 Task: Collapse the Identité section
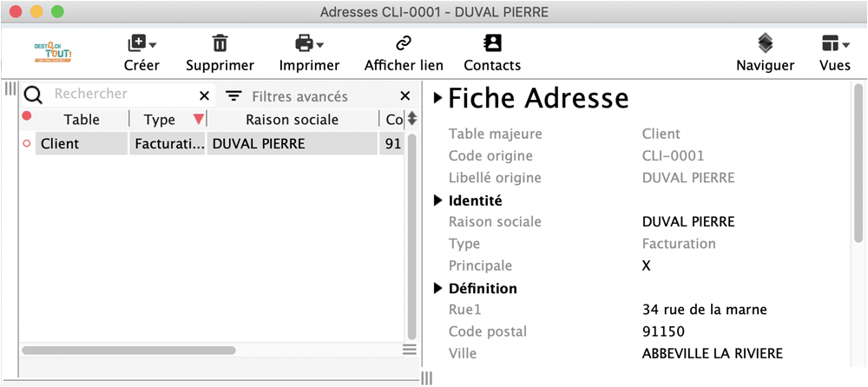pos(437,200)
